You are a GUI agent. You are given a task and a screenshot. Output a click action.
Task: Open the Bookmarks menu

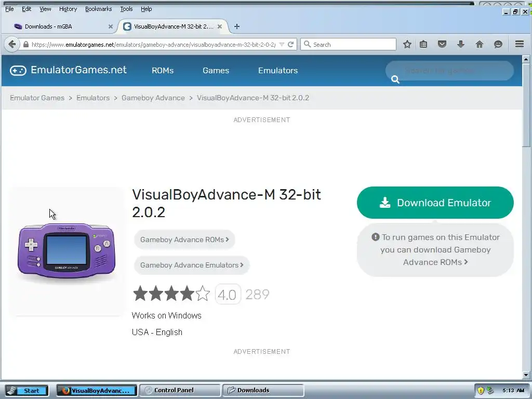[98, 9]
